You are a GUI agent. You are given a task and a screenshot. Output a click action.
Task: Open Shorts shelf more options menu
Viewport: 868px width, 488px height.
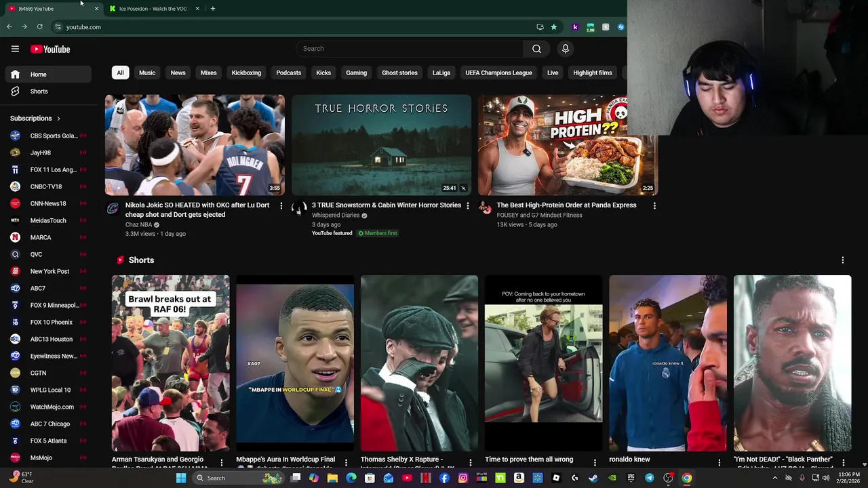click(x=843, y=260)
